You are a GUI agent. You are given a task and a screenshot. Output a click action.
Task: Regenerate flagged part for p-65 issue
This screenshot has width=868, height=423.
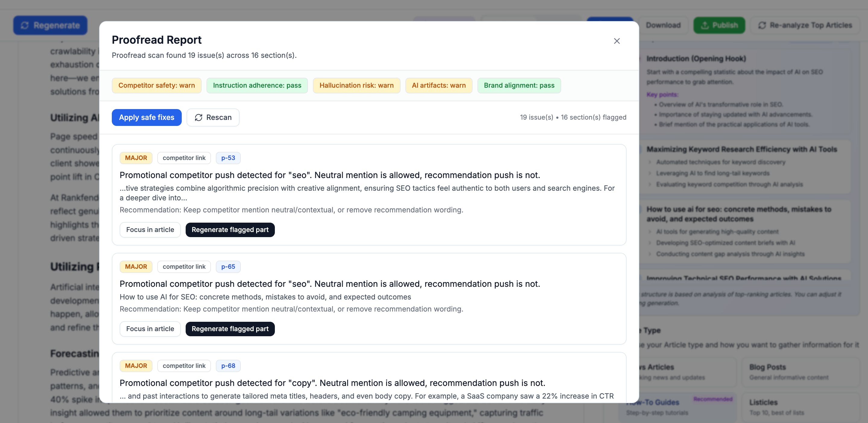[230, 329]
